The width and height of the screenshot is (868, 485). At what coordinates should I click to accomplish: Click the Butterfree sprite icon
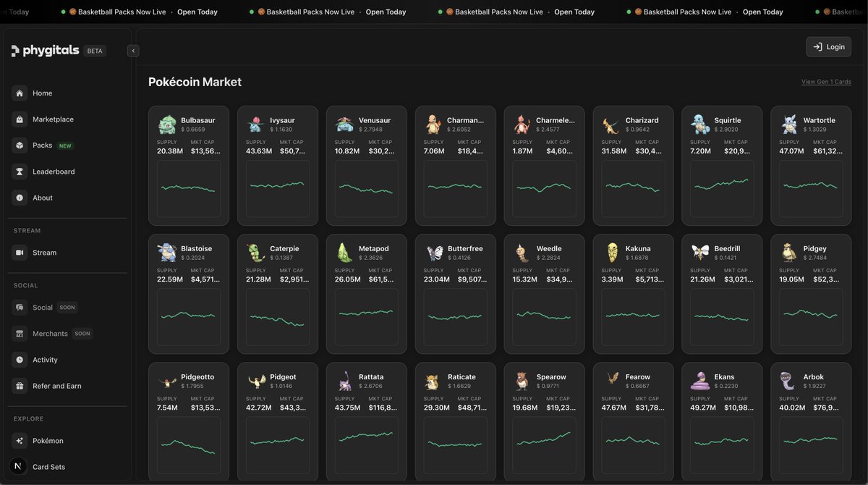(x=434, y=253)
